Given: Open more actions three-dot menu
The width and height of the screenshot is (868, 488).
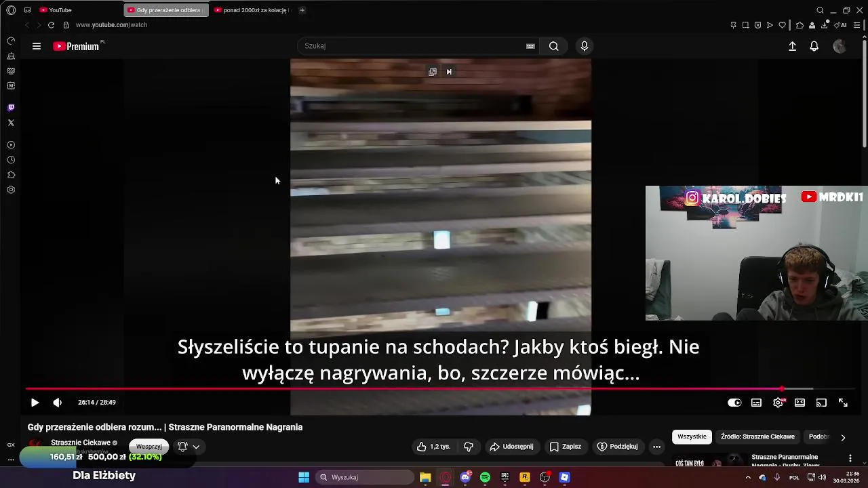Looking at the screenshot, I should 656,447.
